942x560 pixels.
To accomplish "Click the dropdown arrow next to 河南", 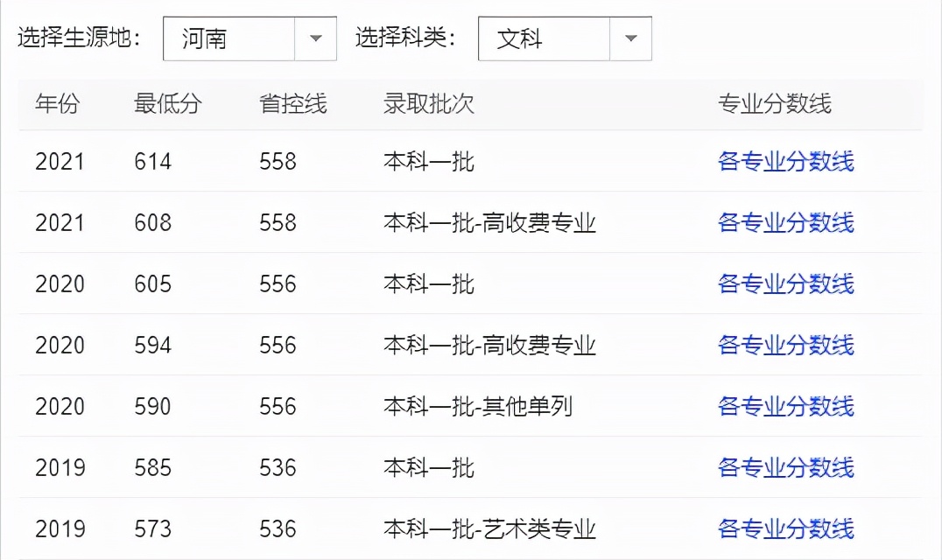I will [317, 38].
